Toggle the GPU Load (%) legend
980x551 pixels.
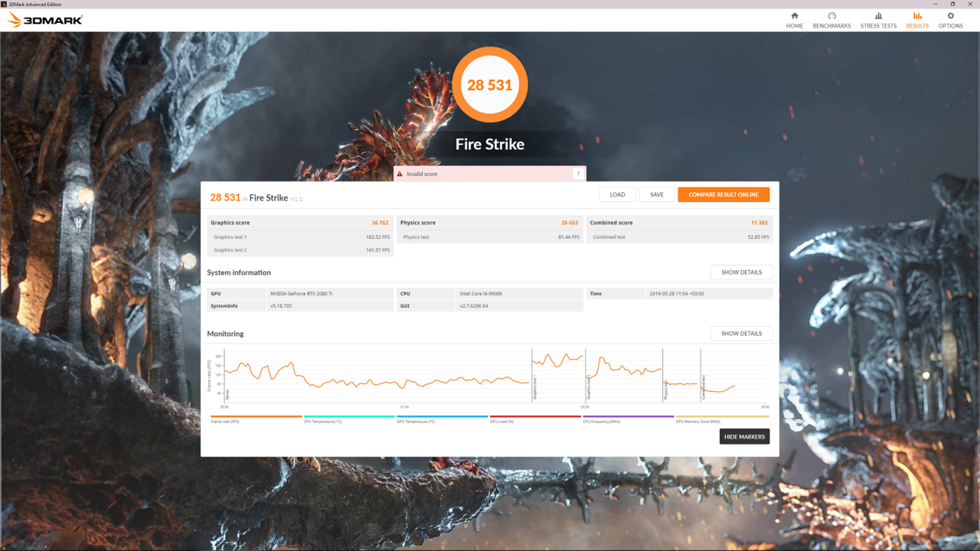coord(535,419)
